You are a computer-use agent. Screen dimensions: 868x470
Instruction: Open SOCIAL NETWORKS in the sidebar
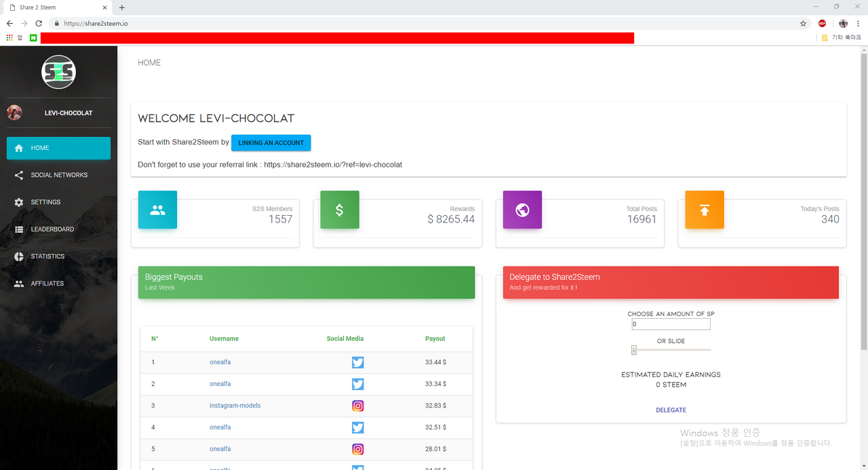[58, 175]
